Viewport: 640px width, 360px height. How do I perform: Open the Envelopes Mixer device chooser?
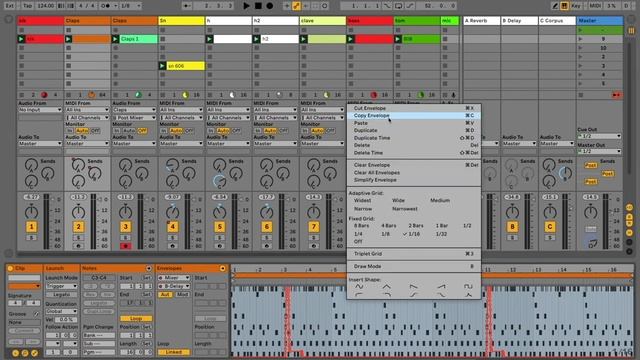[174, 278]
